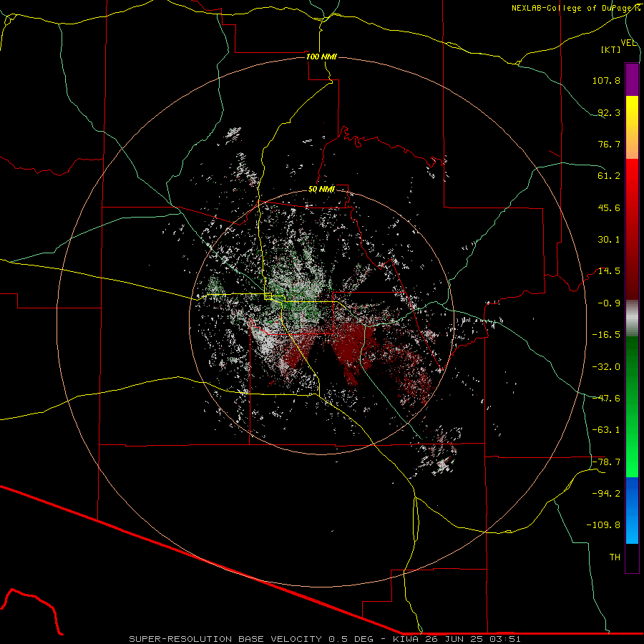Click the blue segment of the velocity color bar
The width and height of the screenshot is (644, 644).
point(632,510)
